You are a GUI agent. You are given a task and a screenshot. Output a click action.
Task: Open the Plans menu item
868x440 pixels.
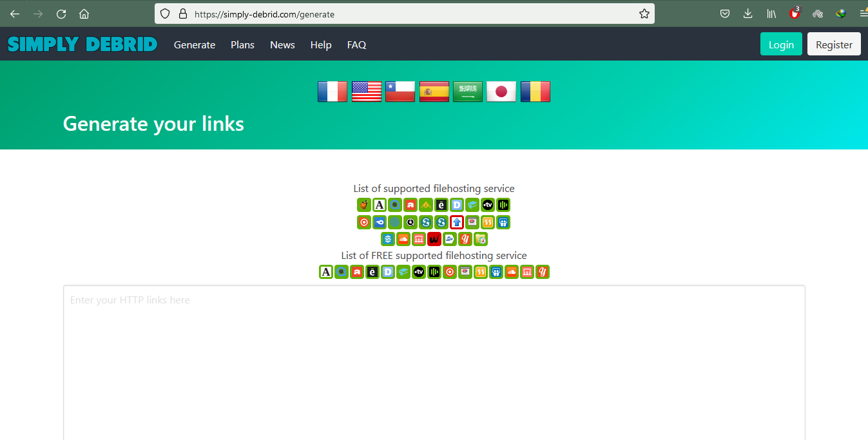(243, 44)
